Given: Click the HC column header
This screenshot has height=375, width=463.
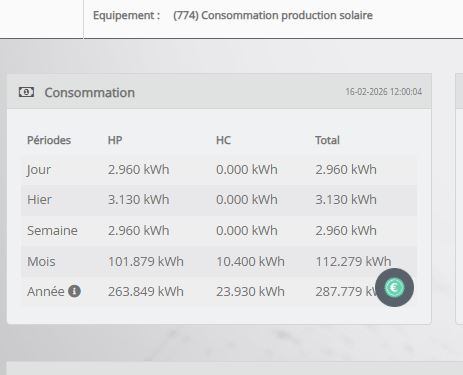Looking at the screenshot, I should 223,140.
